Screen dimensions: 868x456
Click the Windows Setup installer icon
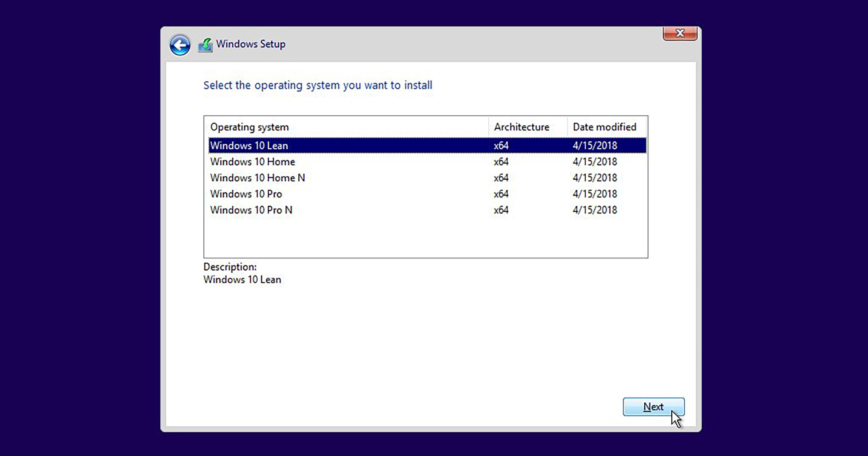[206, 44]
